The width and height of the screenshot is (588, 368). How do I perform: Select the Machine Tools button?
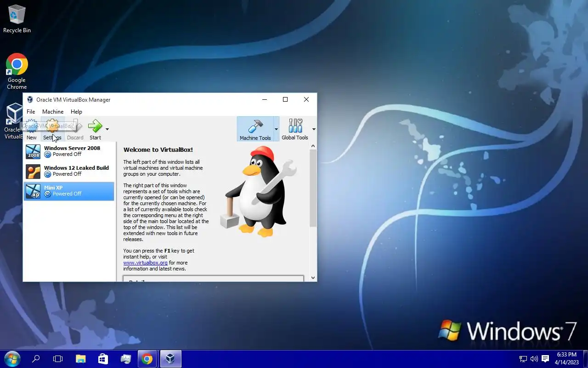255,129
